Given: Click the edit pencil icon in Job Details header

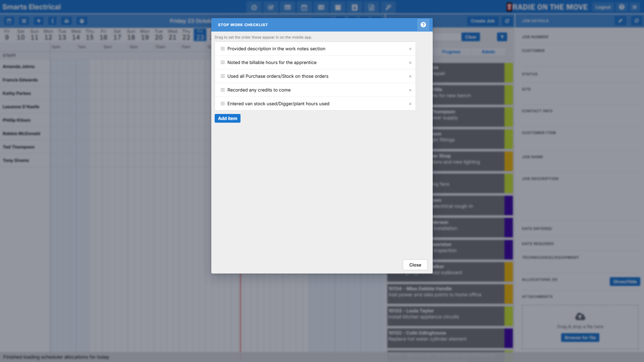Looking at the screenshot, I should [x=621, y=21].
